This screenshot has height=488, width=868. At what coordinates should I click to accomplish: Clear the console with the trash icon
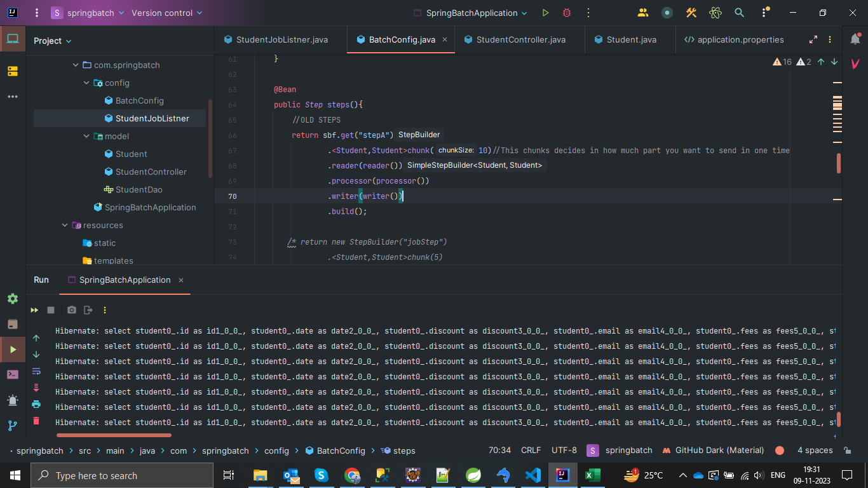(x=36, y=421)
